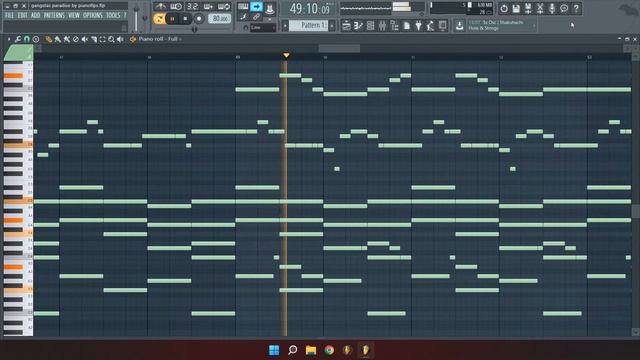
Task: Click the master pitch knob
Action: [x=145, y=18]
